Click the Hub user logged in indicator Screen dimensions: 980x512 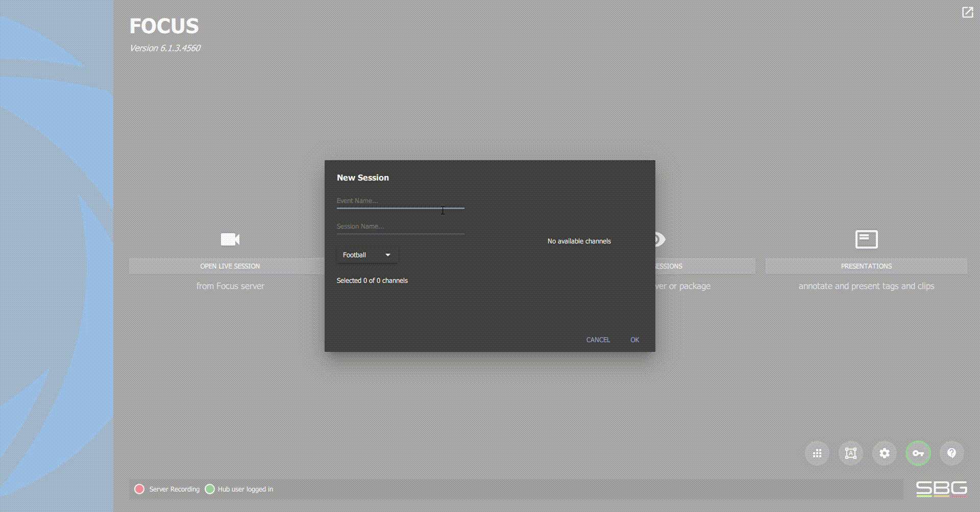click(x=210, y=489)
